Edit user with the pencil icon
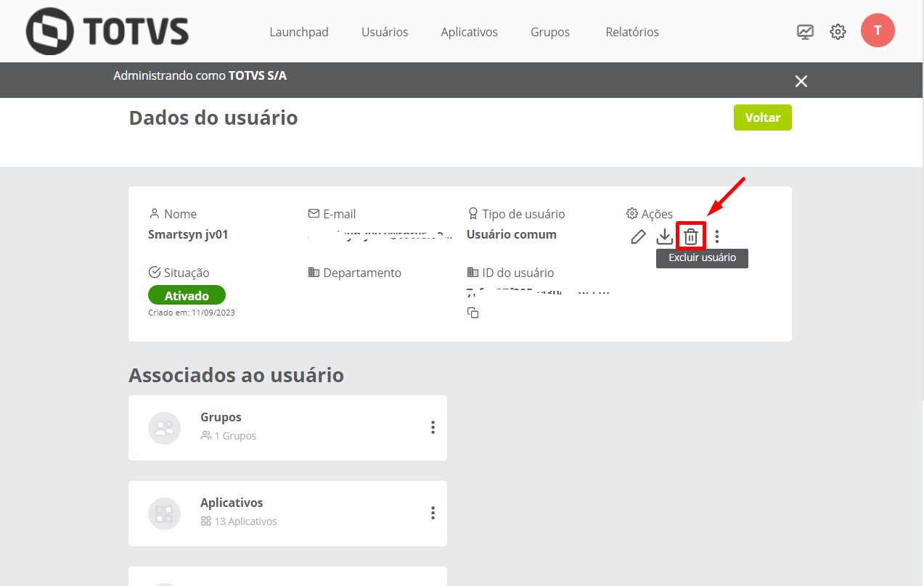 tap(638, 236)
